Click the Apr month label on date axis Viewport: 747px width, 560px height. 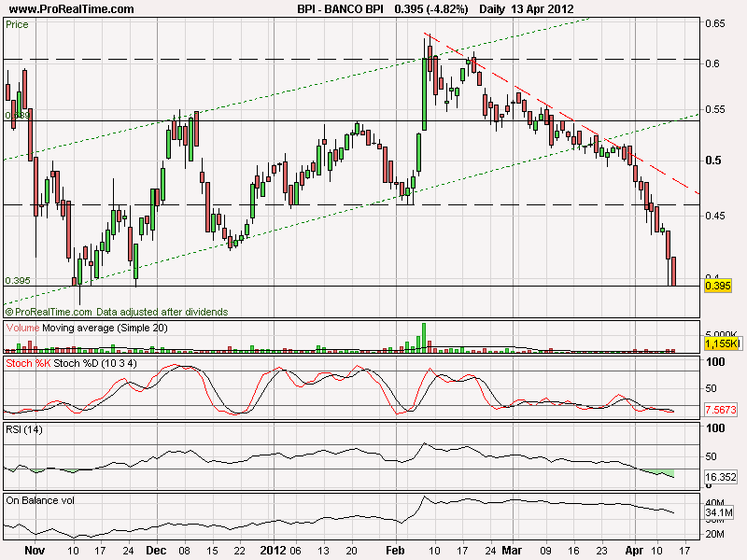pos(634,551)
